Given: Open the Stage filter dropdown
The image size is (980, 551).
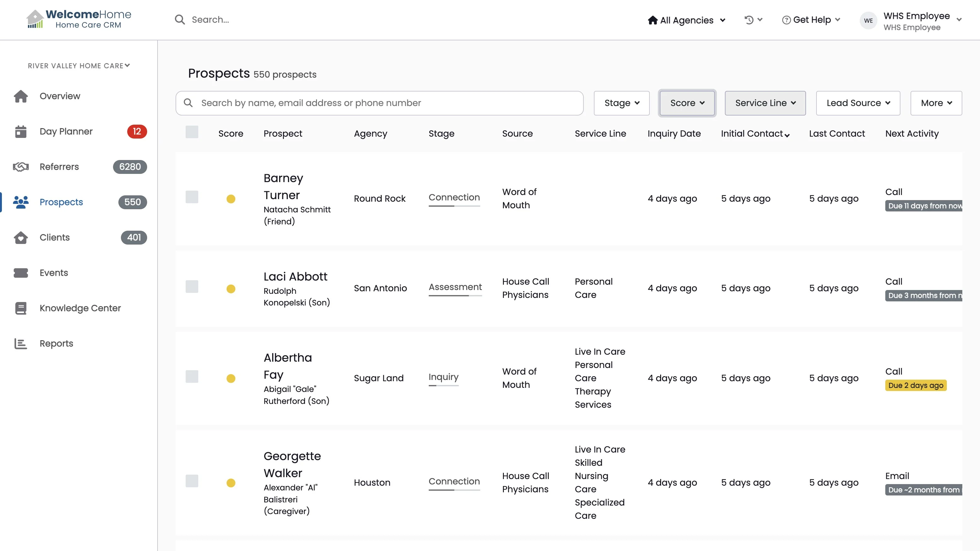Looking at the screenshot, I should pos(621,103).
